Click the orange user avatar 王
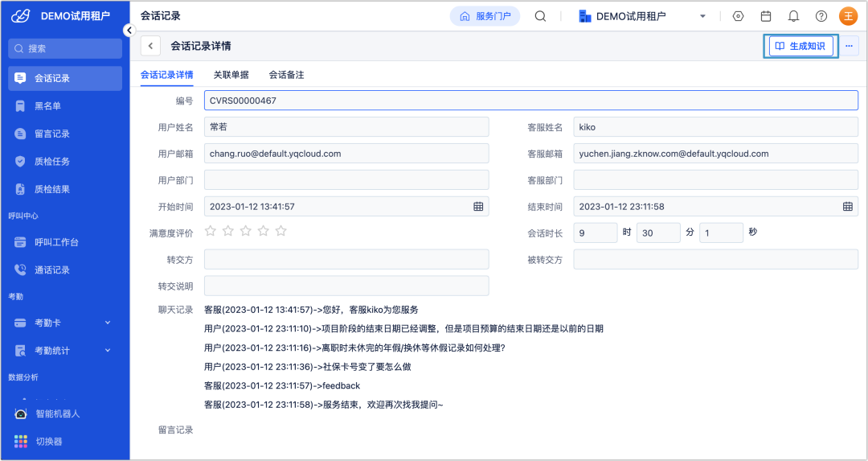 [848, 16]
